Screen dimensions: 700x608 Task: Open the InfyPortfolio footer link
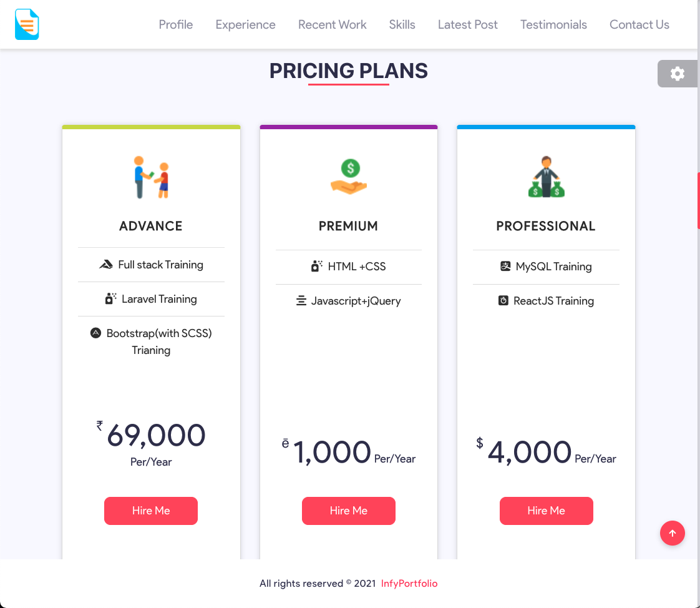[409, 583]
